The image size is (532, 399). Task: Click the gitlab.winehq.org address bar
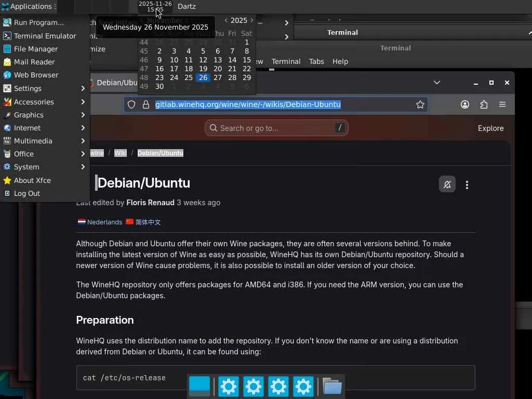coord(275,104)
